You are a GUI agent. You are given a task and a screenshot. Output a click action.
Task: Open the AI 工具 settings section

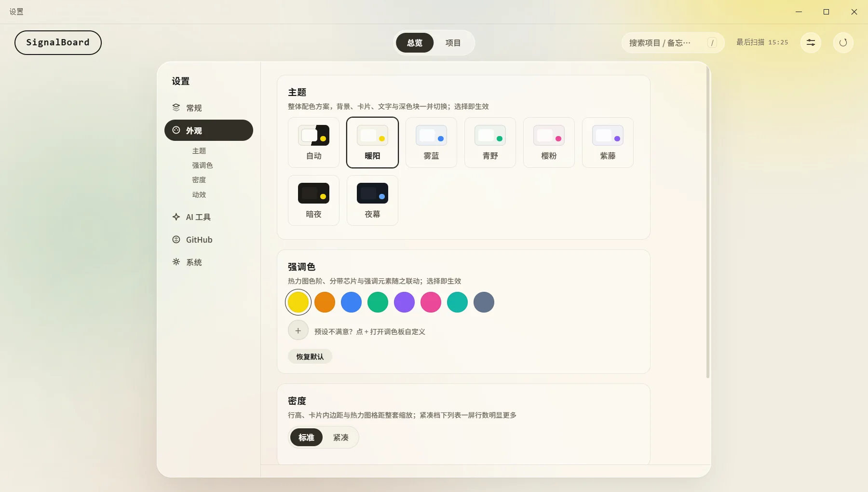[209, 217]
